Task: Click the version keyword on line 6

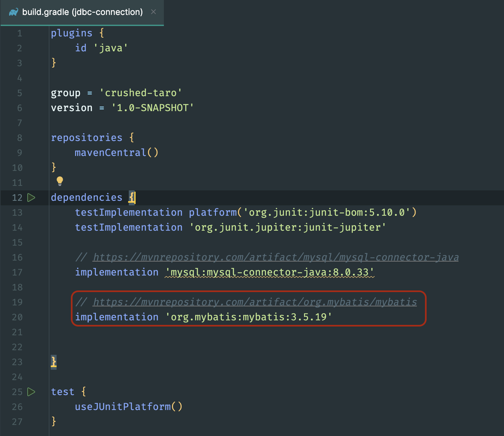Action: click(x=72, y=108)
